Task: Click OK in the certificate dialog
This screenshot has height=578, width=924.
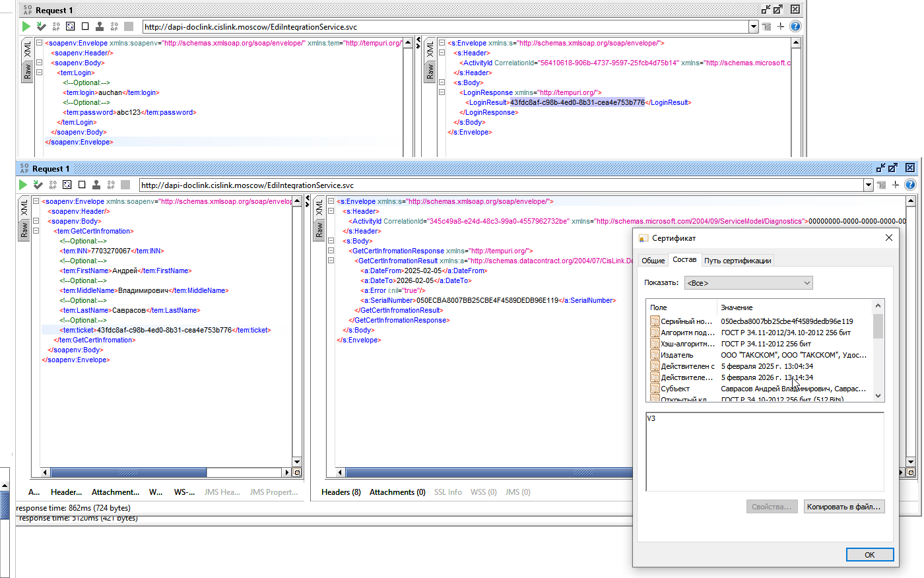Action: 870,555
